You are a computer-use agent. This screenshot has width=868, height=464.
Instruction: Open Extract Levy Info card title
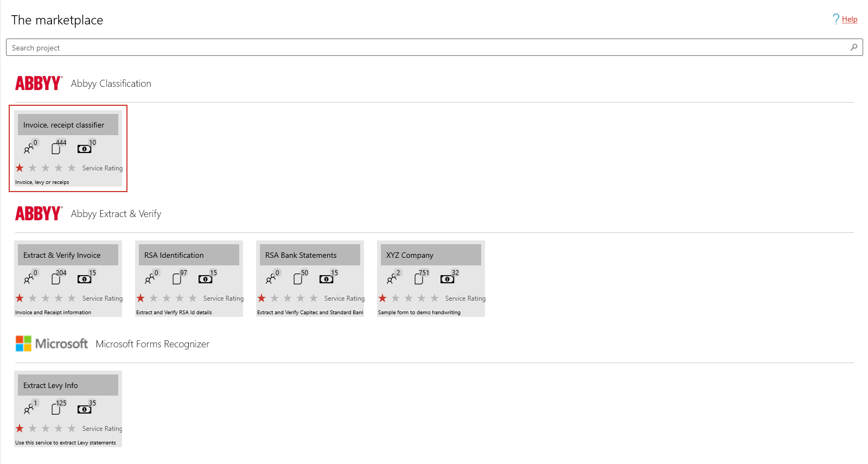(x=68, y=385)
